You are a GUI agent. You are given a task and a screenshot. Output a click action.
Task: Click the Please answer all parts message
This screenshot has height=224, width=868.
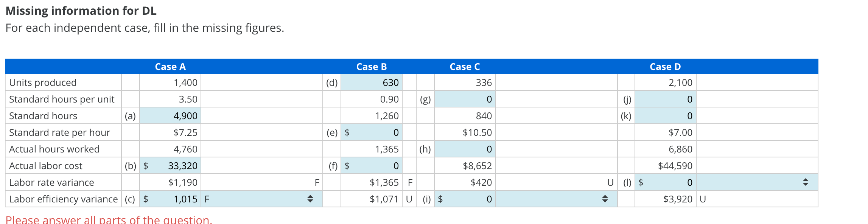110,219
